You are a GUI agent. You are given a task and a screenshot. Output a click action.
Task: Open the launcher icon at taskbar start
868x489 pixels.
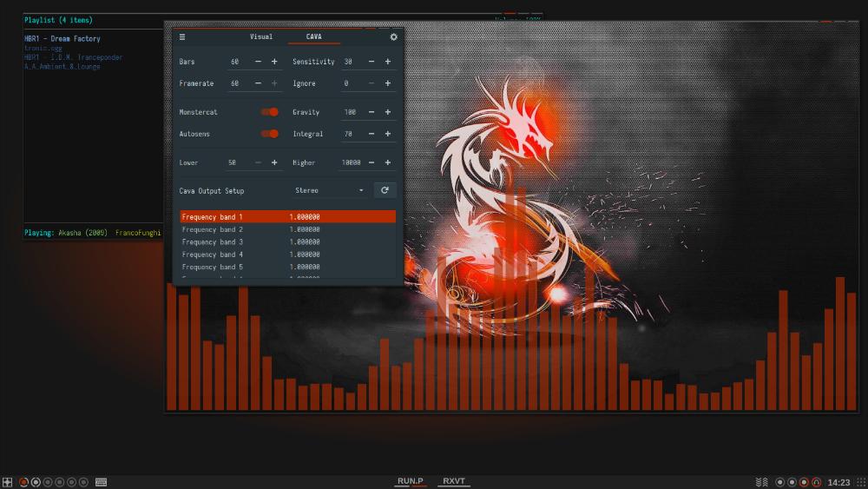(7, 482)
